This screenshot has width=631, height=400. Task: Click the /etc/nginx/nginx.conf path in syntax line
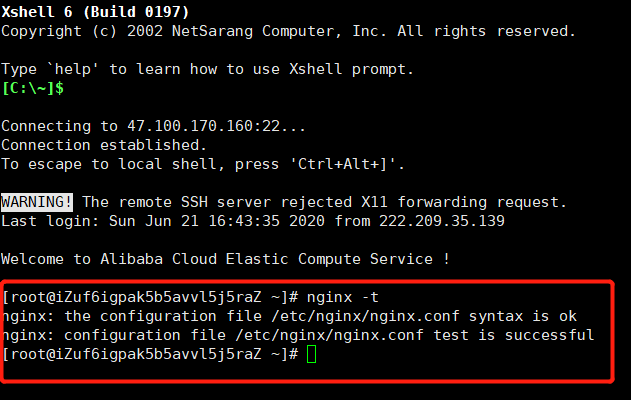pyautogui.click(x=365, y=316)
